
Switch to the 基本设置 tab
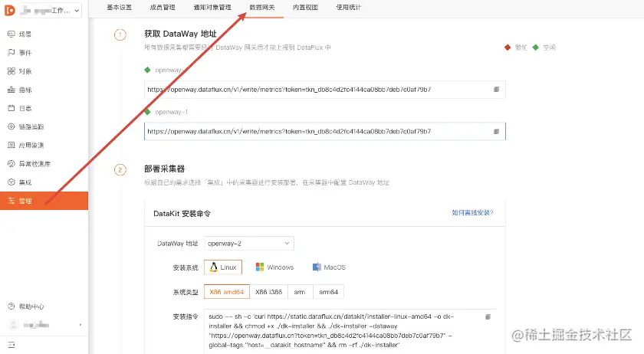pyautogui.click(x=119, y=8)
